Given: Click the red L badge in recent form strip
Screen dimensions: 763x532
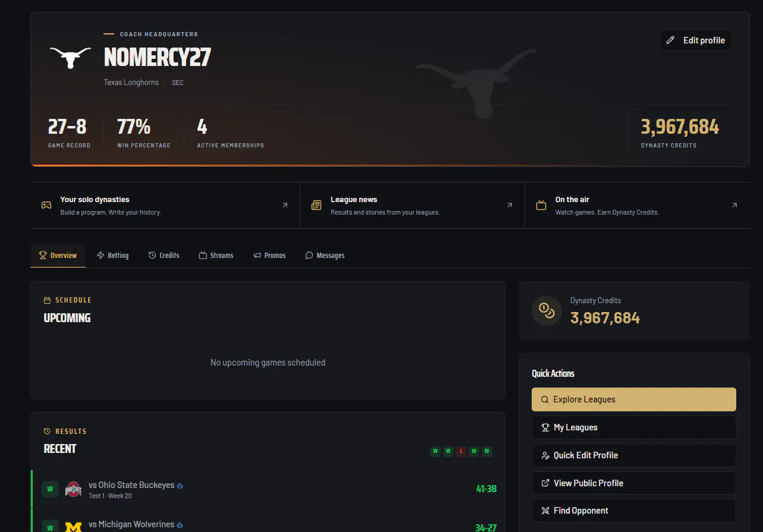Looking at the screenshot, I should pyautogui.click(x=461, y=451).
